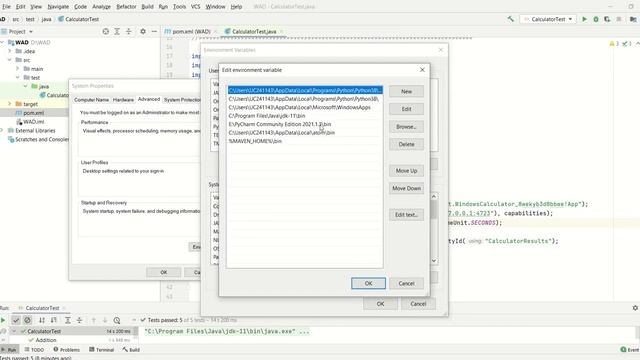The height and width of the screenshot is (360, 640).
Task: Expand the target folder
Action: (x=10, y=104)
